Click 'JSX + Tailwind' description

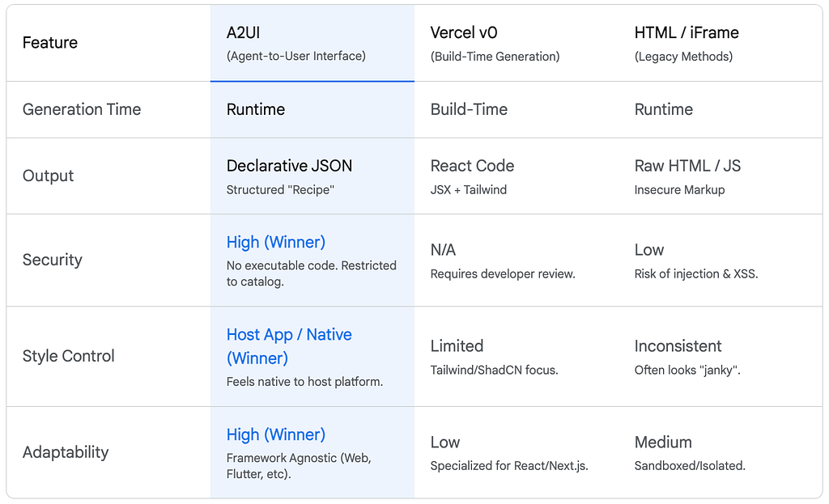[x=469, y=189]
